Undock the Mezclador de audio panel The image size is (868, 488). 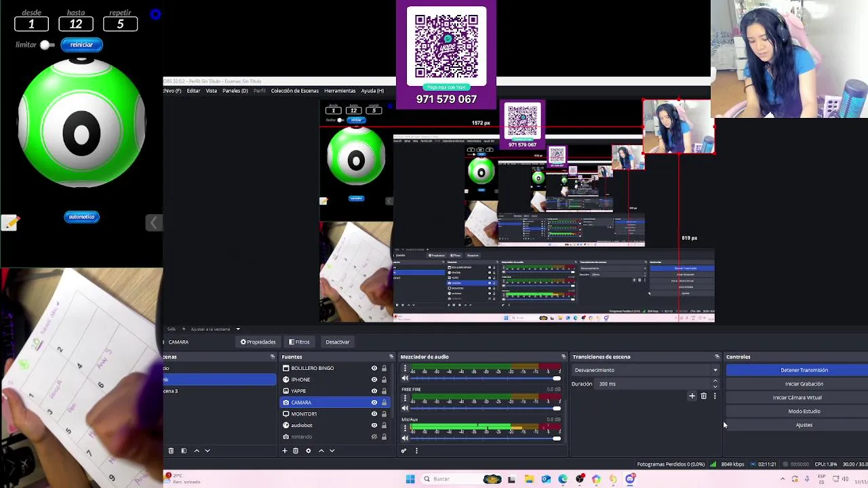564,357
